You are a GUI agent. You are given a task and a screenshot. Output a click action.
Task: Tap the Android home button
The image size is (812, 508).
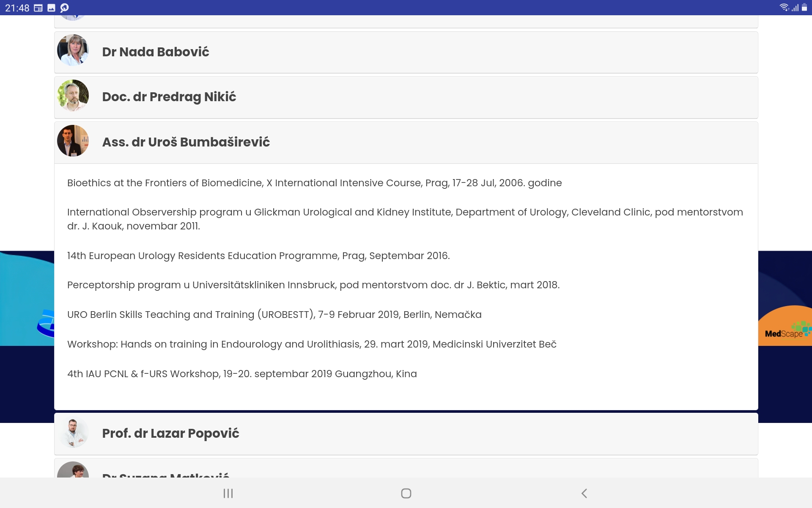[x=406, y=493]
